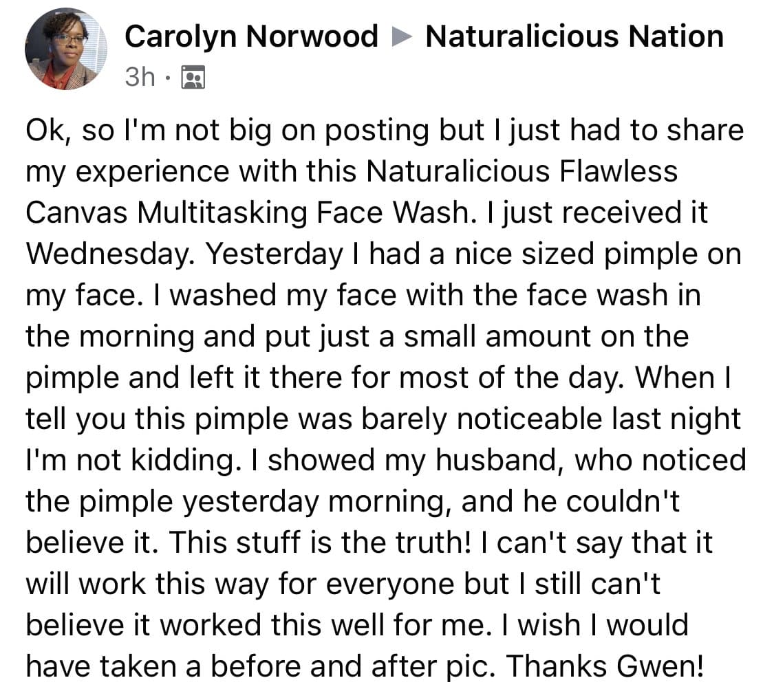Click the word "Wednesday" in the post
Screen dimensions: 774x700
111,254
